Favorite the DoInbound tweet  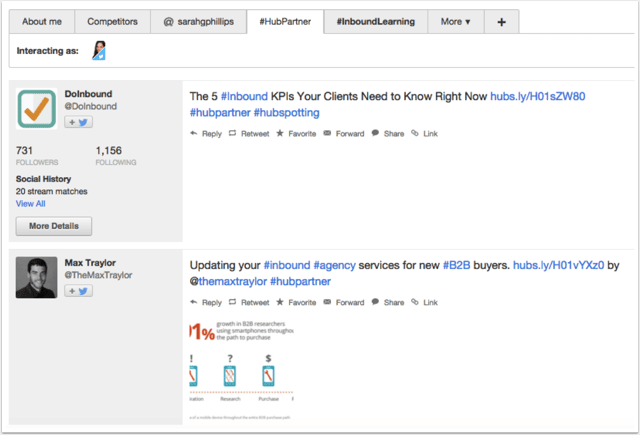296,133
